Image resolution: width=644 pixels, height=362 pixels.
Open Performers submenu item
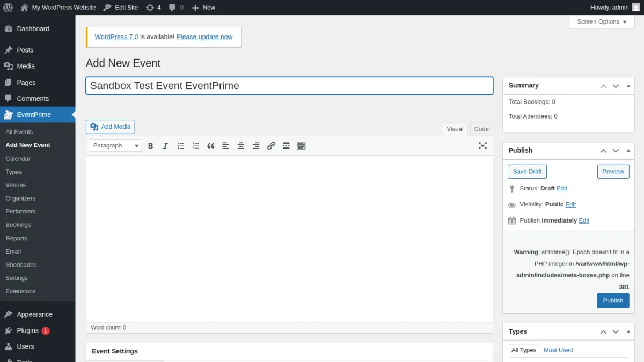[21, 212]
